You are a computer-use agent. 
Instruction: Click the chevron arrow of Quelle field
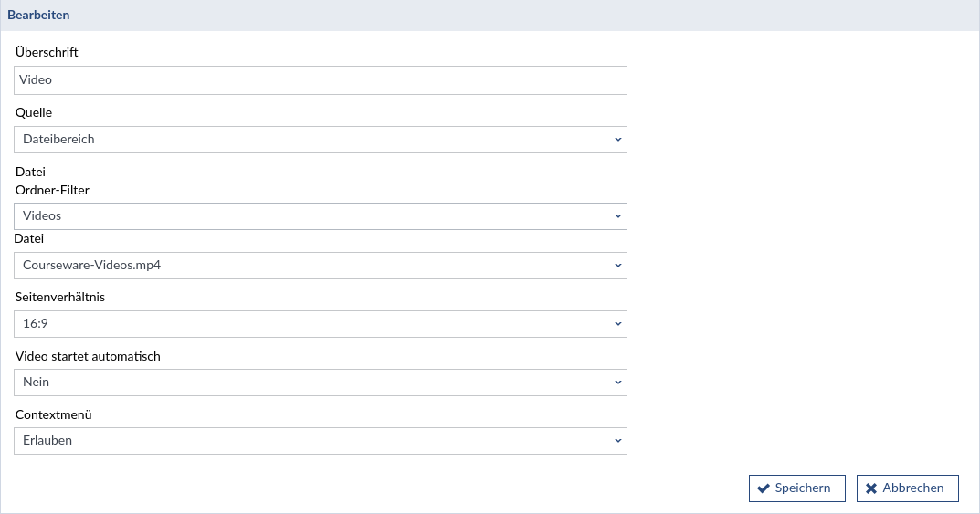[617, 140]
